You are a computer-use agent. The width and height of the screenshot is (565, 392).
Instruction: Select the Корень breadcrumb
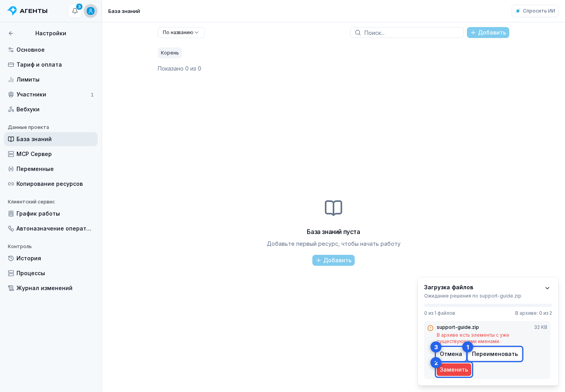click(170, 53)
